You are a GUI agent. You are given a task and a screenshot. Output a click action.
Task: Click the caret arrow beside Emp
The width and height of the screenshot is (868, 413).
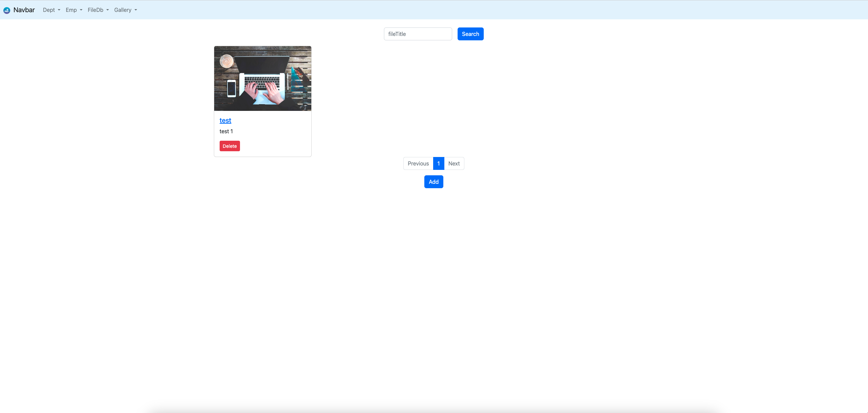(81, 10)
